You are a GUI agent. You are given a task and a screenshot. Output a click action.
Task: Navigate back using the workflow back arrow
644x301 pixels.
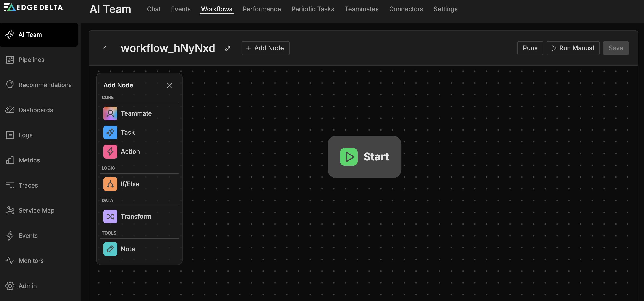pyautogui.click(x=105, y=48)
